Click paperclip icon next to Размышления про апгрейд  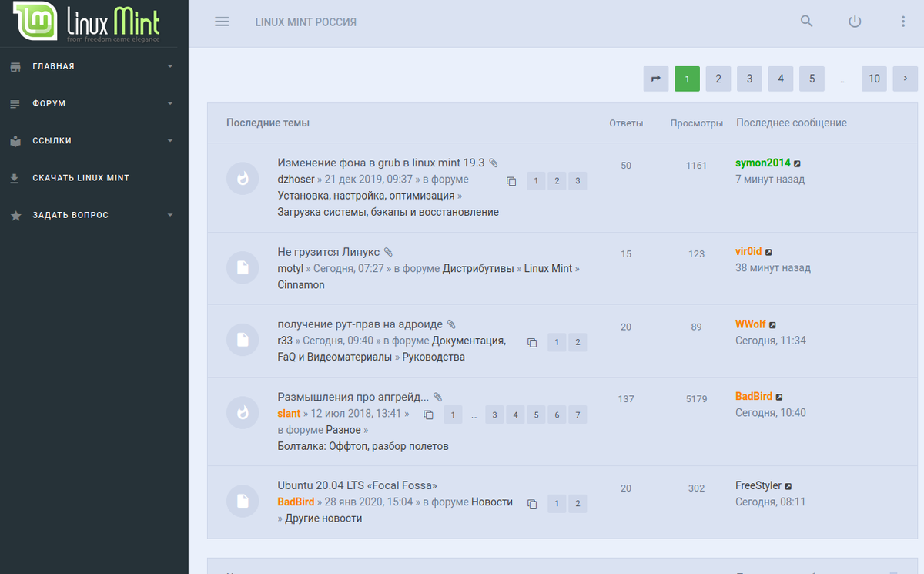(x=437, y=398)
